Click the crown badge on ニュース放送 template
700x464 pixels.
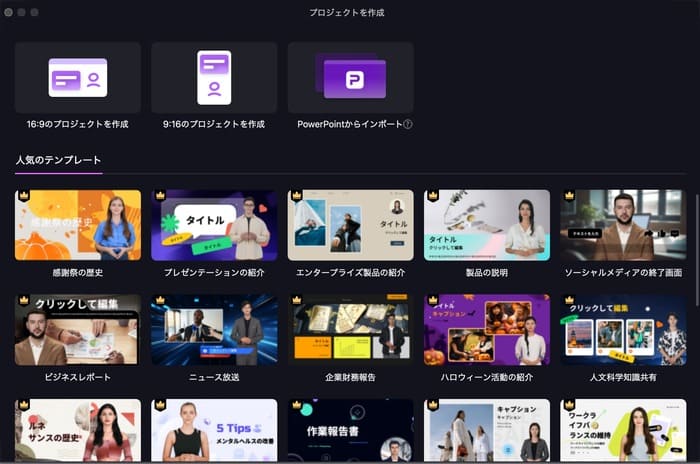[161, 300]
